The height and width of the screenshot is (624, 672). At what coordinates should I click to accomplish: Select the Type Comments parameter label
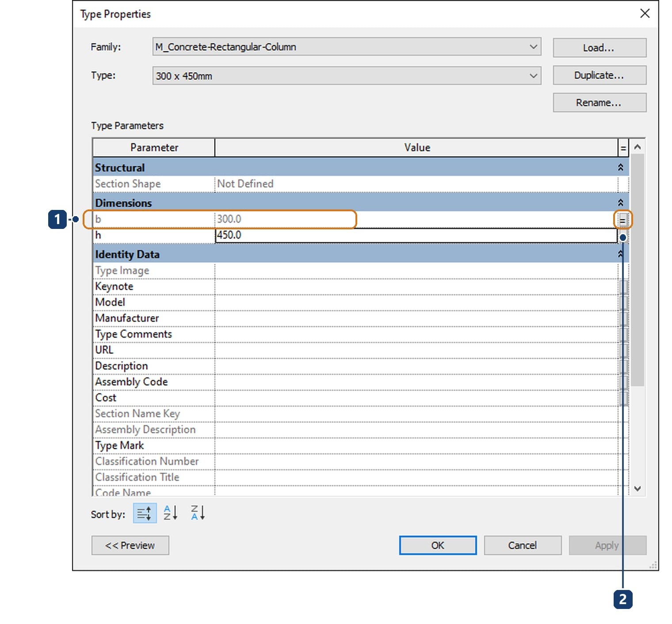(x=134, y=334)
